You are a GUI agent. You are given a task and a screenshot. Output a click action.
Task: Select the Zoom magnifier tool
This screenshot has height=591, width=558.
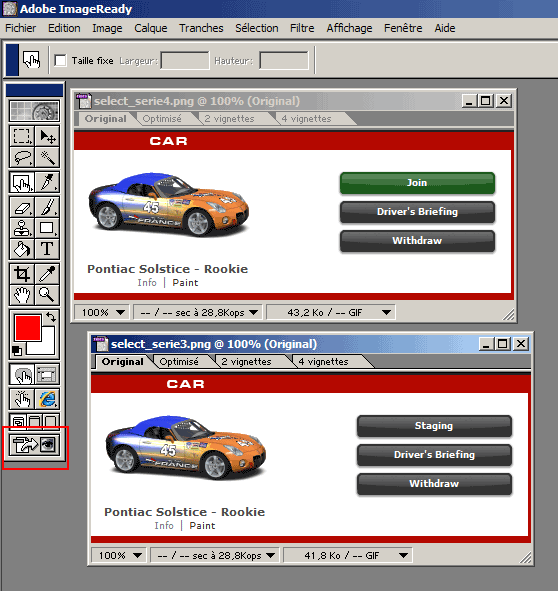[47, 294]
